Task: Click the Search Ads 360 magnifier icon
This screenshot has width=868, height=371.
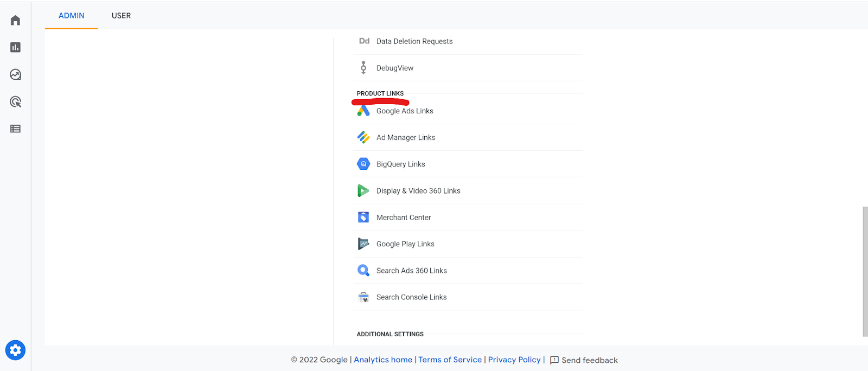Action: pyautogui.click(x=363, y=270)
